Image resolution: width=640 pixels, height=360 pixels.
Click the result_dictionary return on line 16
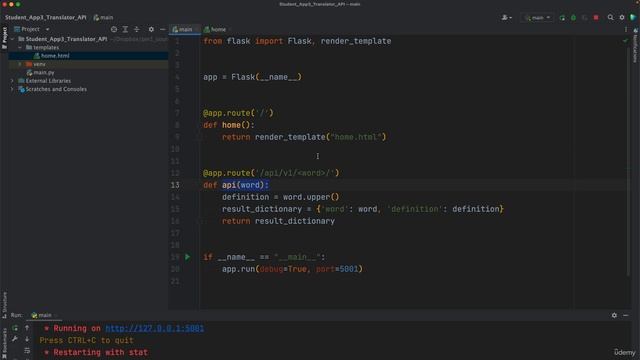[x=278, y=221]
